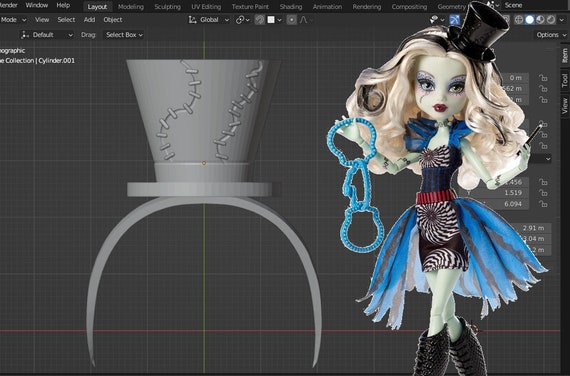Toggle proportional editing

click(291, 20)
